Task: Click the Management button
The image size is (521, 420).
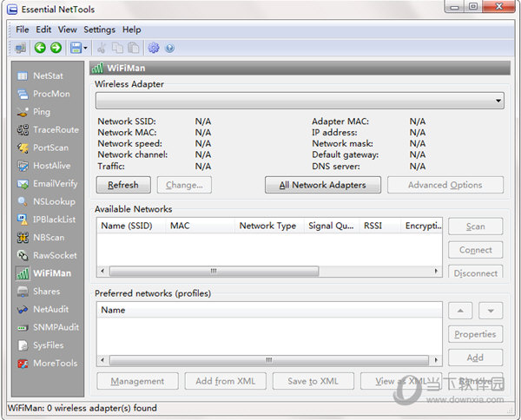Action: pyautogui.click(x=137, y=381)
